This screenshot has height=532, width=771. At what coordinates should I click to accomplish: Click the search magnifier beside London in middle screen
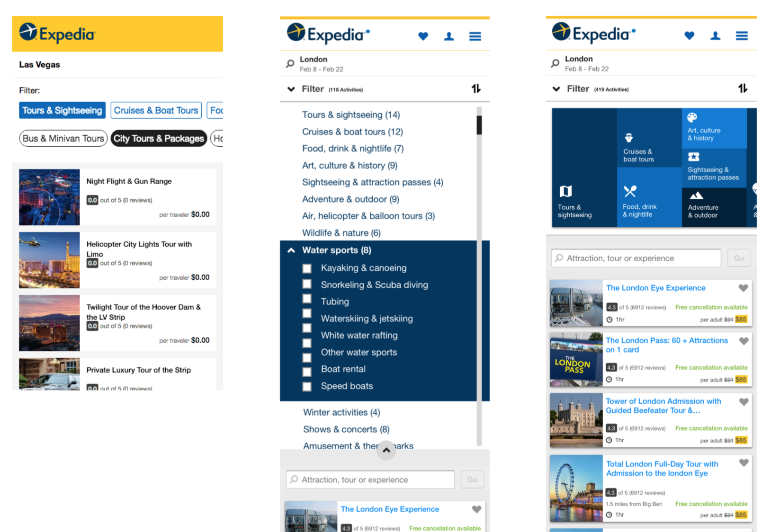(x=290, y=63)
